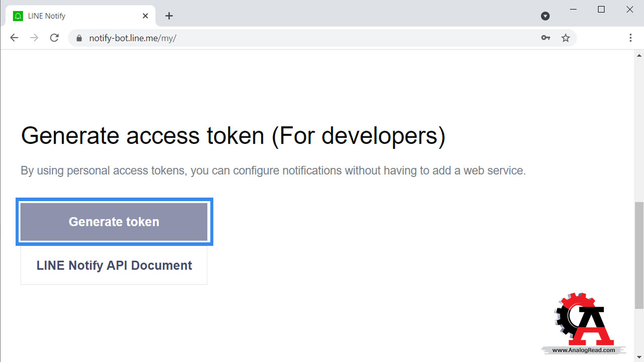Click the padlock site info icon

click(78, 38)
